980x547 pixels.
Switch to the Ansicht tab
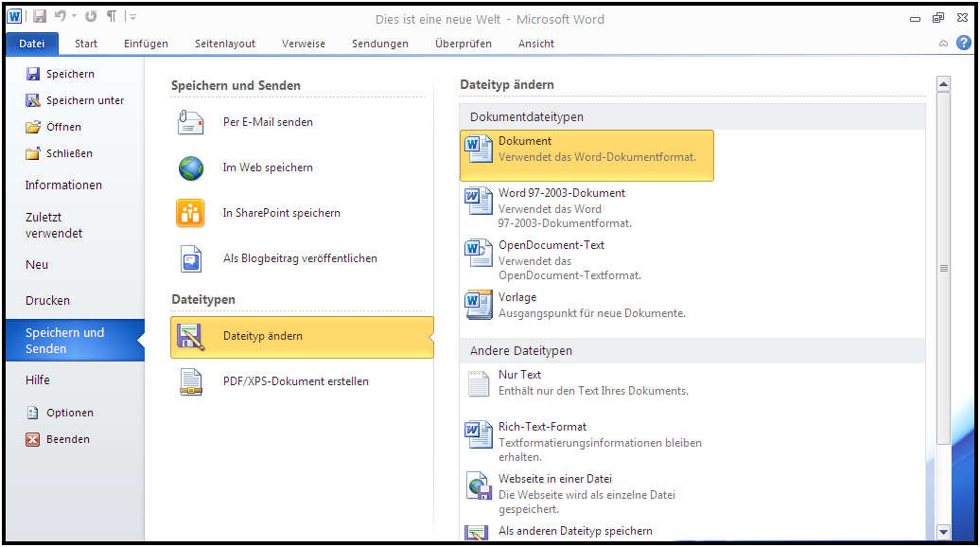(x=535, y=44)
